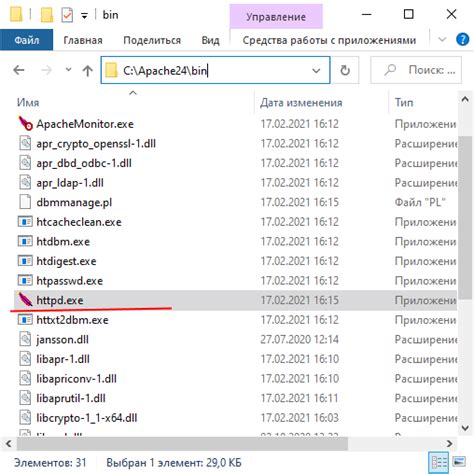Click the apr_ldap-1.dll file icon

point(25,183)
